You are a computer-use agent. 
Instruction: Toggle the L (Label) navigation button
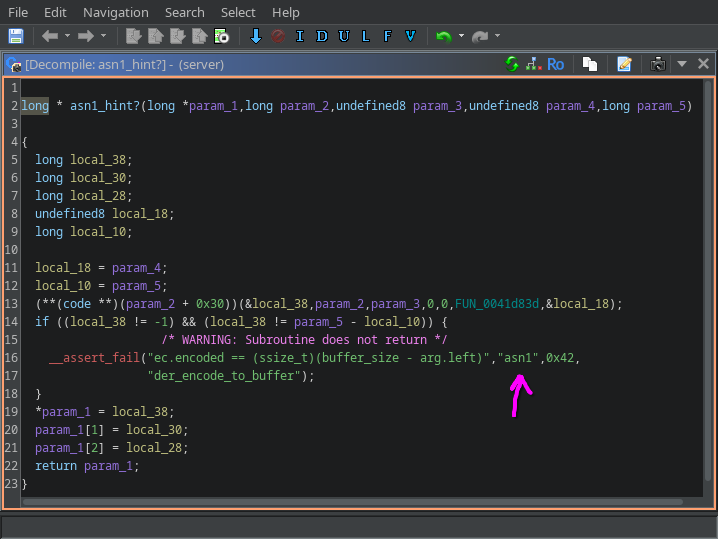point(365,36)
